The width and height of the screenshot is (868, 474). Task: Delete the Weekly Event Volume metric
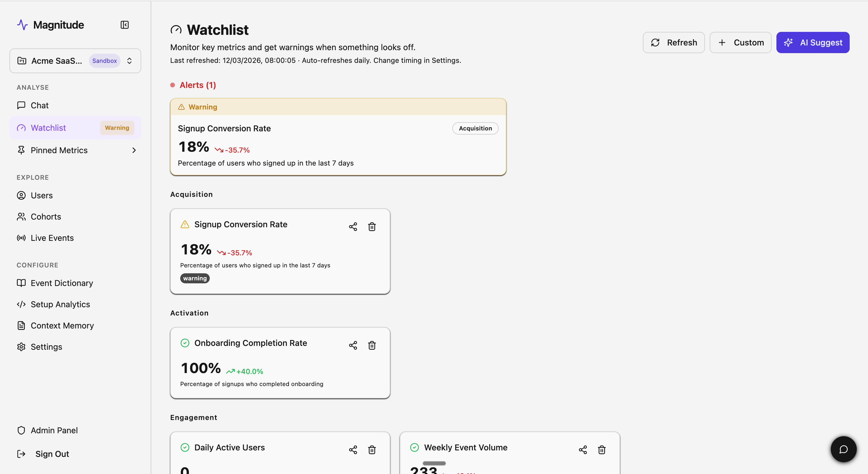coord(602,450)
